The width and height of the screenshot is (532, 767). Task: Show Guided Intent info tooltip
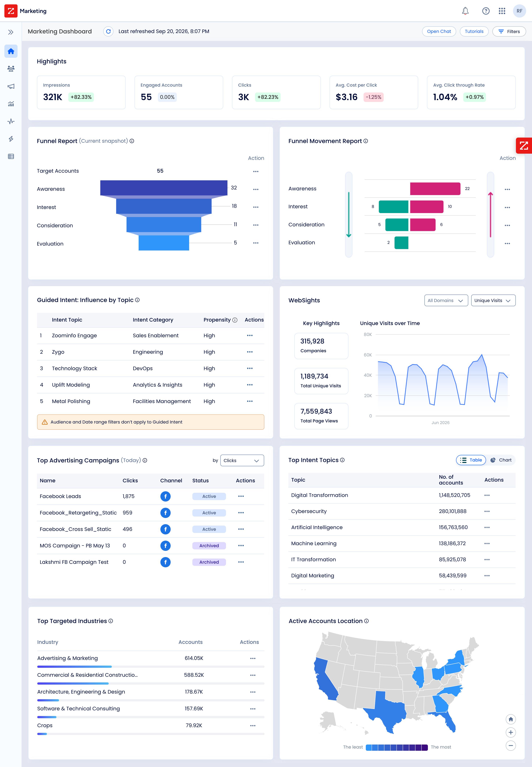tap(137, 300)
